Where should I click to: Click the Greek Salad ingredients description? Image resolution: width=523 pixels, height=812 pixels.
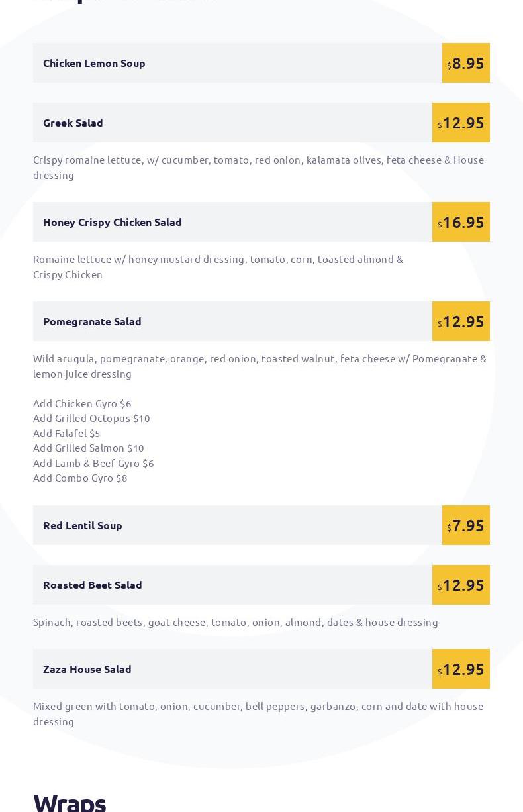pos(258,167)
